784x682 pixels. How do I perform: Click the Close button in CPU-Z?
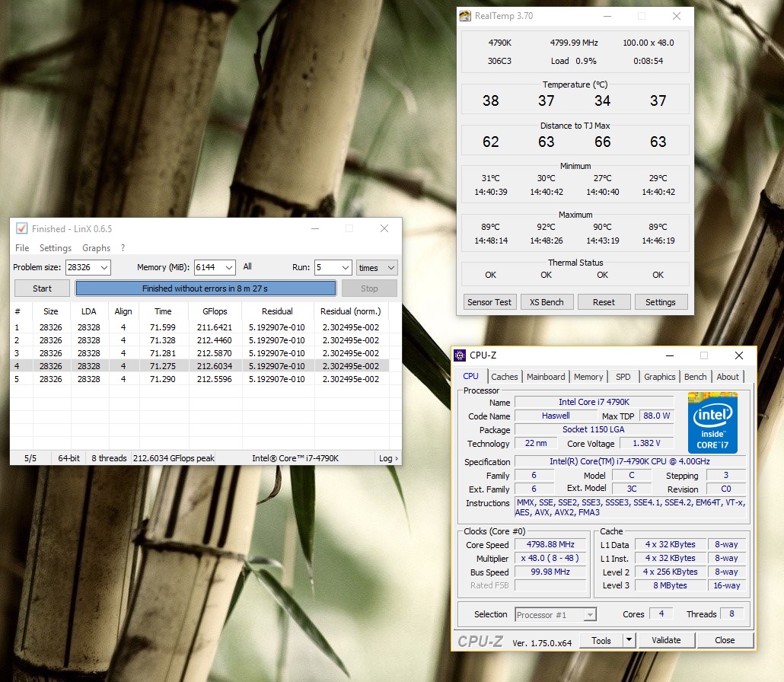pos(725,640)
